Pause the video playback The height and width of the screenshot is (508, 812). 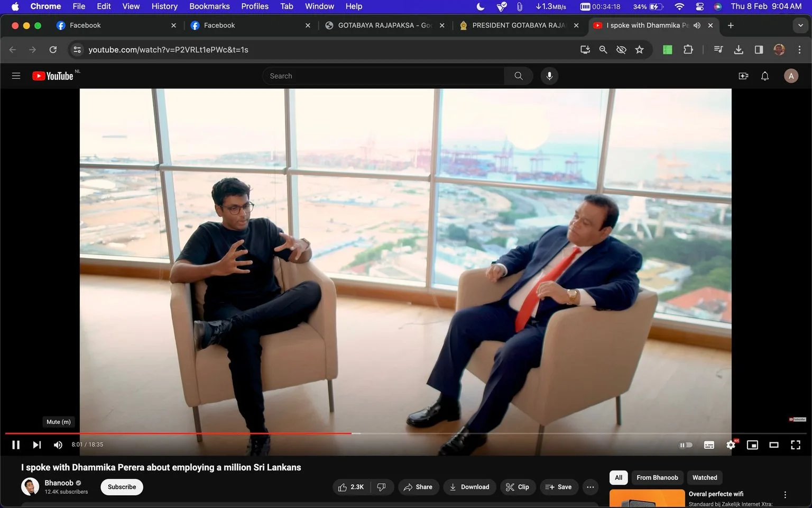click(16, 445)
